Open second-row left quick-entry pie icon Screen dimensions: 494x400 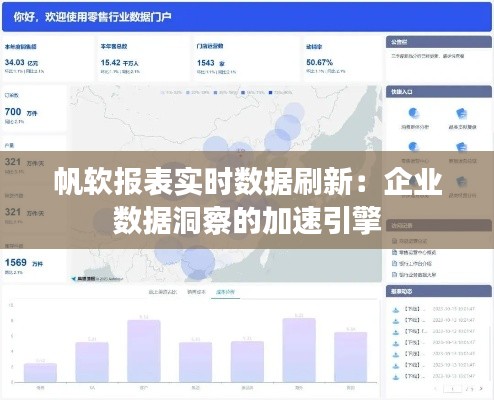tap(413, 147)
